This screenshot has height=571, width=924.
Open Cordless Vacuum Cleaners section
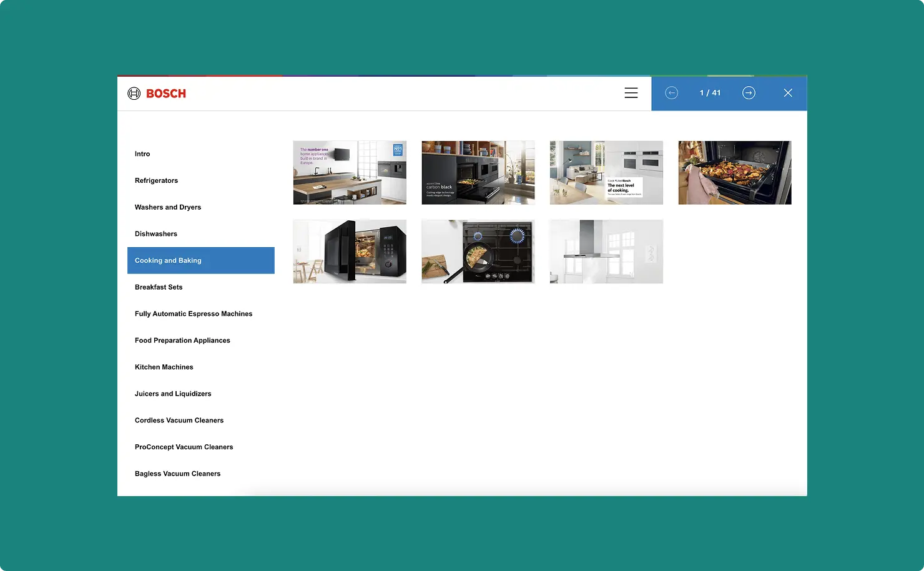(x=179, y=421)
